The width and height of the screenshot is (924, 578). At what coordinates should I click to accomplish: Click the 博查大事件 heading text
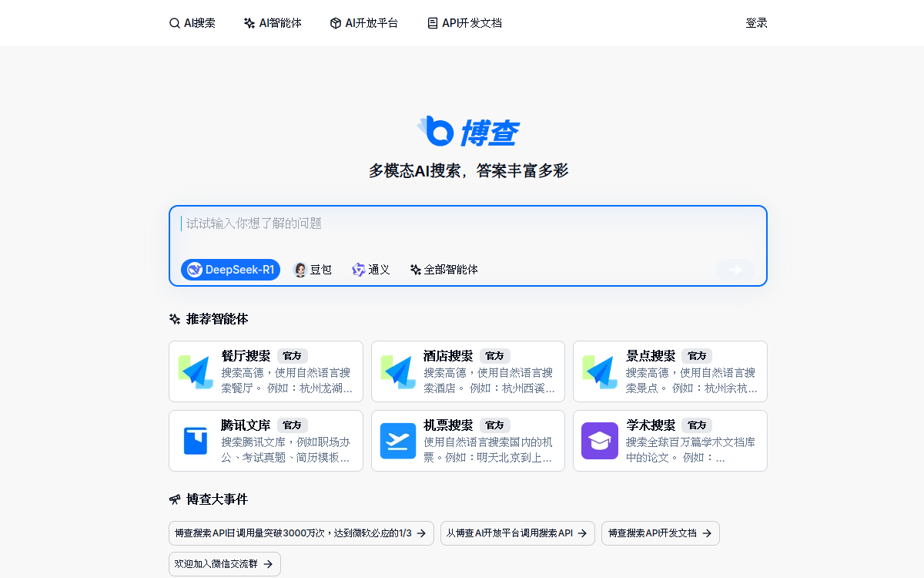pos(217,499)
